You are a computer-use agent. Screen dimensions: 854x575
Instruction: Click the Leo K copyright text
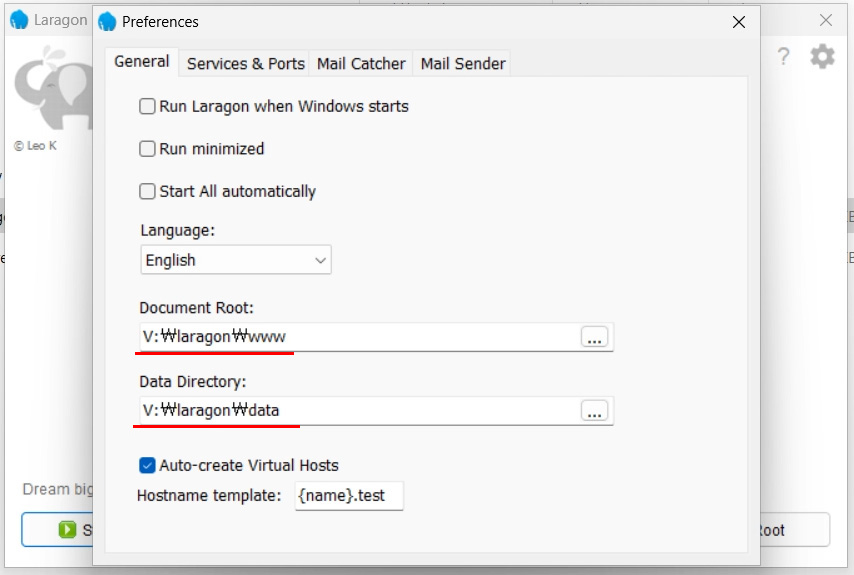(x=35, y=145)
